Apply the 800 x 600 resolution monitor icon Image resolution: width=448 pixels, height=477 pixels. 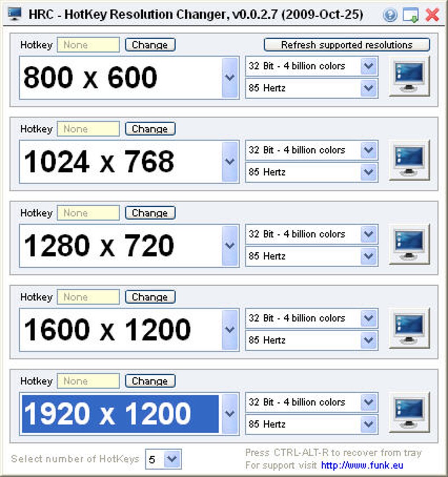click(409, 76)
